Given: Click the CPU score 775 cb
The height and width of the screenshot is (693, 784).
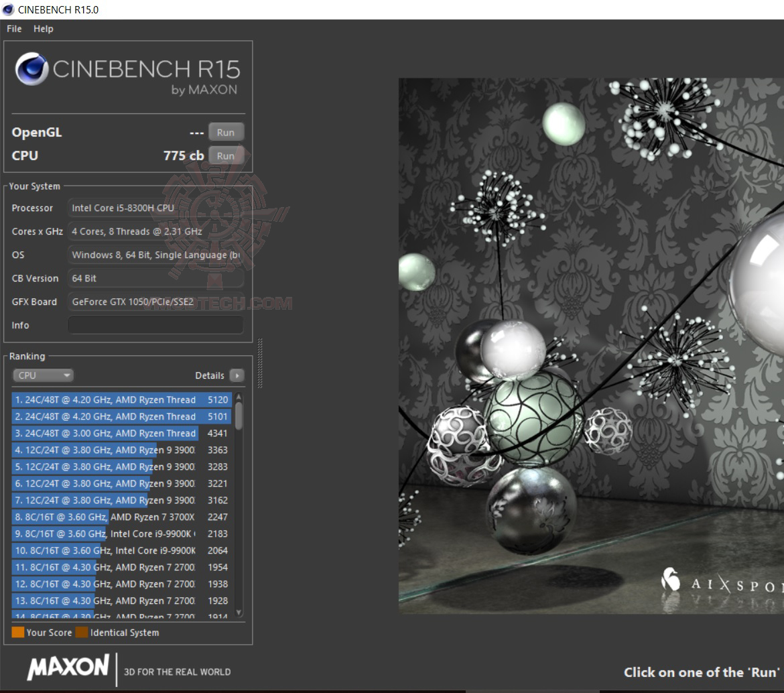Looking at the screenshot, I should pyautogui.click(x=184, y=156).
